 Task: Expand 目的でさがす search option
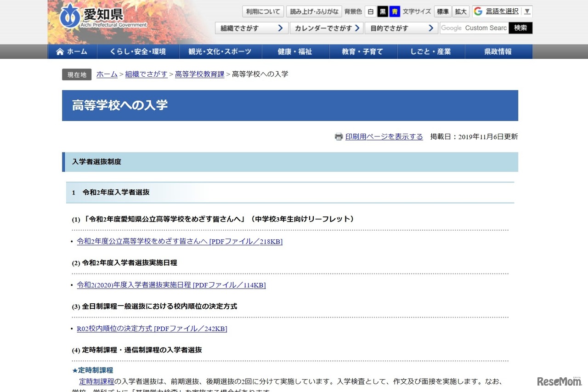[401, 28]
